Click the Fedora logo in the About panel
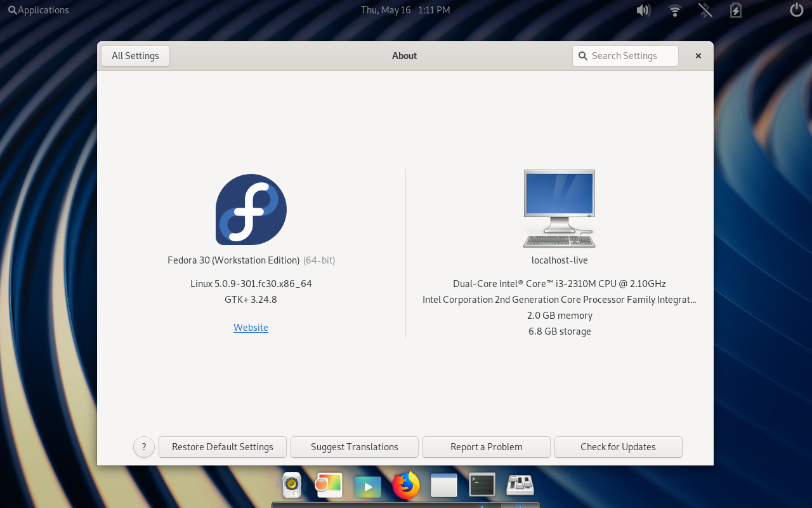812x508 pixels. 251,210
